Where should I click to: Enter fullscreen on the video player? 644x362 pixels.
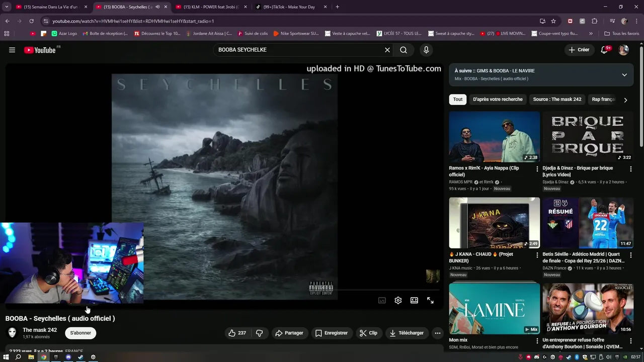[430, 300]
